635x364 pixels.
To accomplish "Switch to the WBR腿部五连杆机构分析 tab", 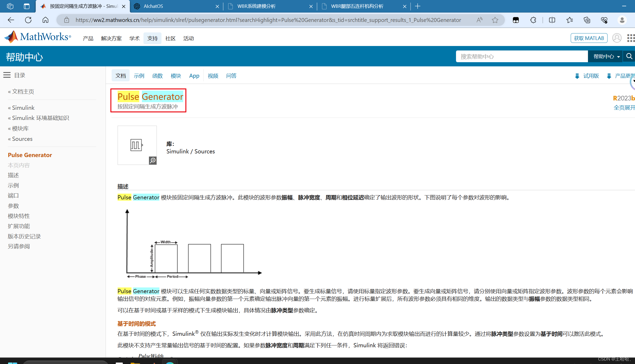I will (x=364, y=6).
